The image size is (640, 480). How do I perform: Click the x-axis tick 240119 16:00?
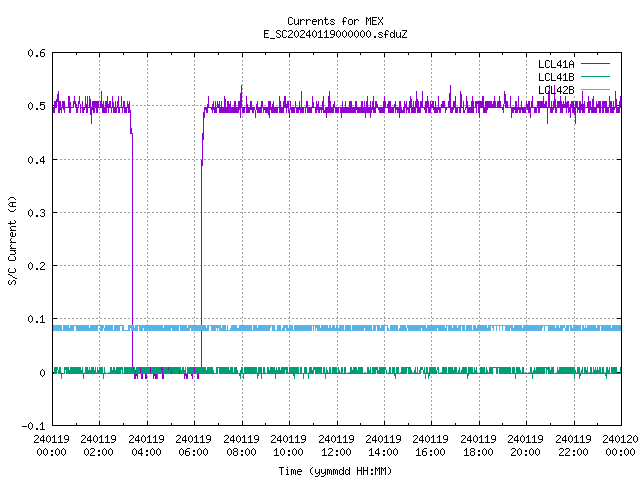point(431,446)
